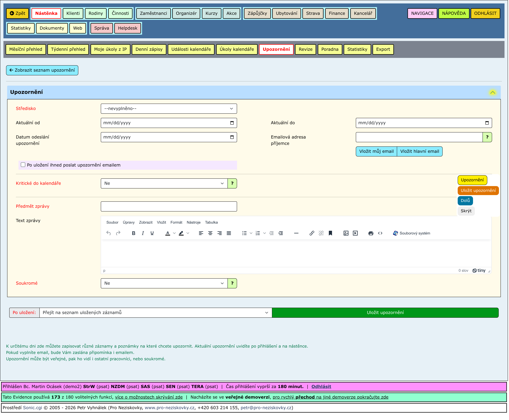
Task: Toggle italic text in the editor
Action: (143, 233)
